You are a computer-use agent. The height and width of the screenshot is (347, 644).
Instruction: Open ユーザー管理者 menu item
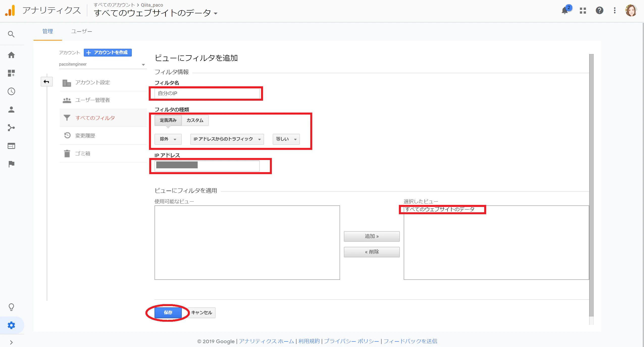pos(103,100)
